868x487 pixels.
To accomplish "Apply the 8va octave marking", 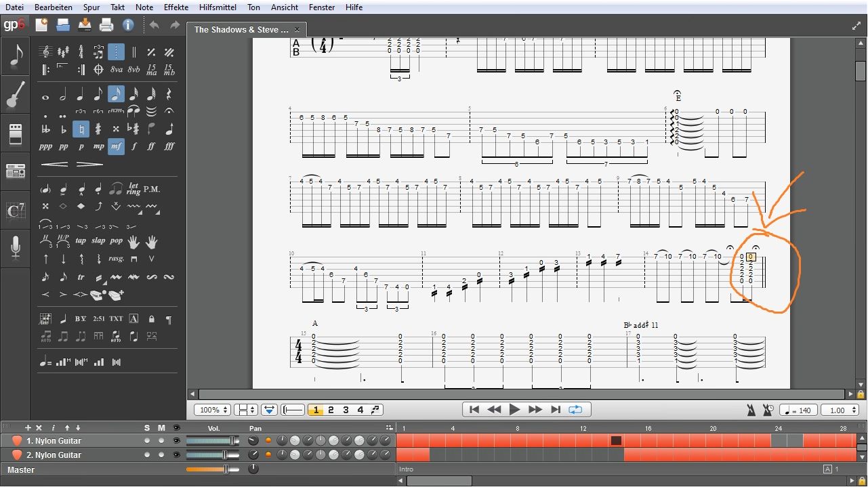I will pyautogui.click(x=116, y=70).
